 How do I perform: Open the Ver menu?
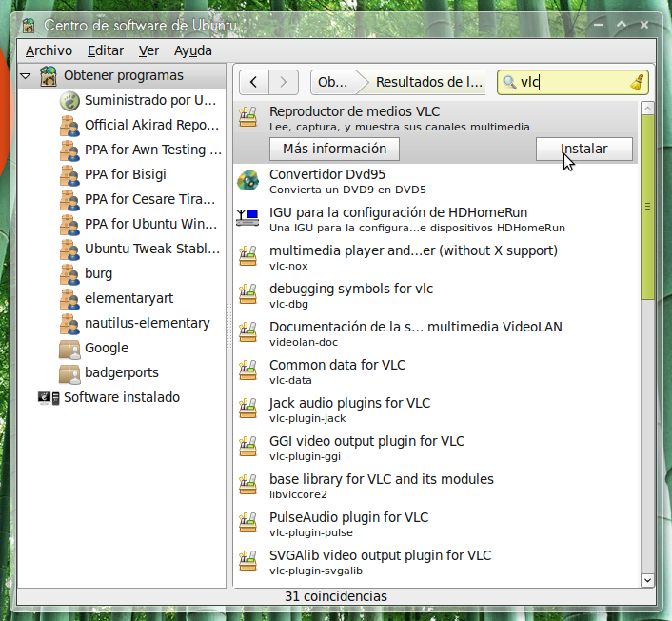[148, 50]
